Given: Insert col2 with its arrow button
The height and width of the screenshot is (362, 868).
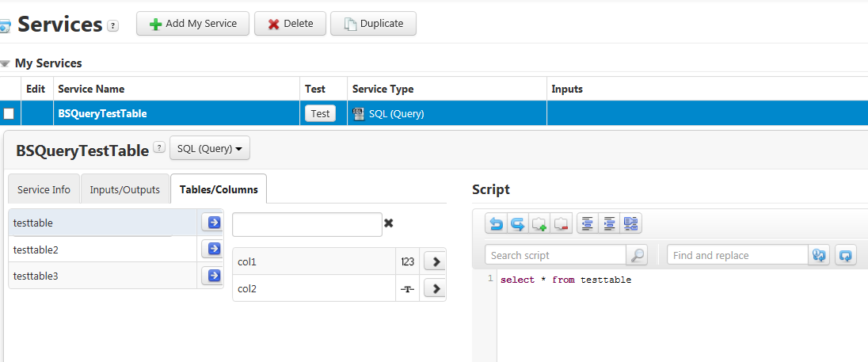Looking at the screenshot, I should tap(435, 288).
